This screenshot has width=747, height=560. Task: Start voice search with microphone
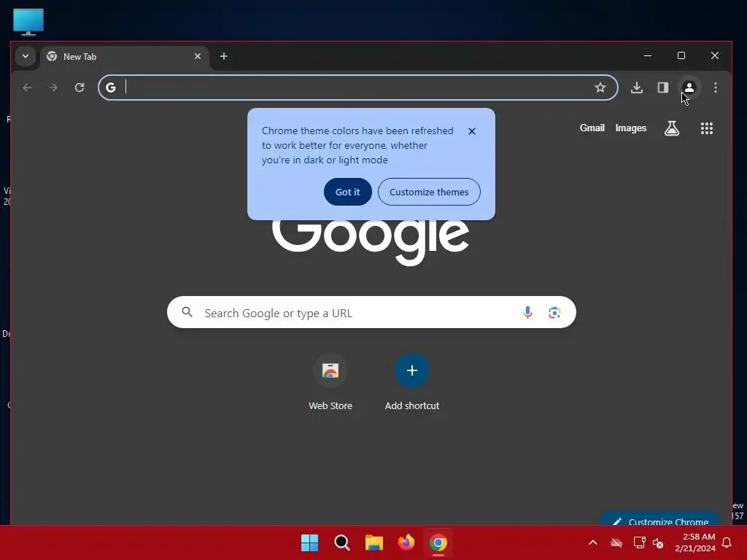[527, 312]
